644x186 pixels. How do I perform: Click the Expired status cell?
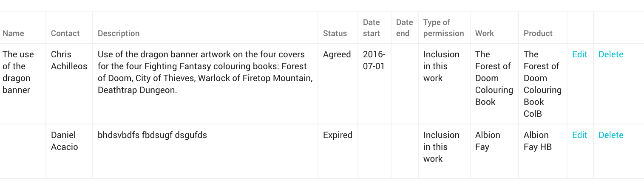tap(338, 135)
